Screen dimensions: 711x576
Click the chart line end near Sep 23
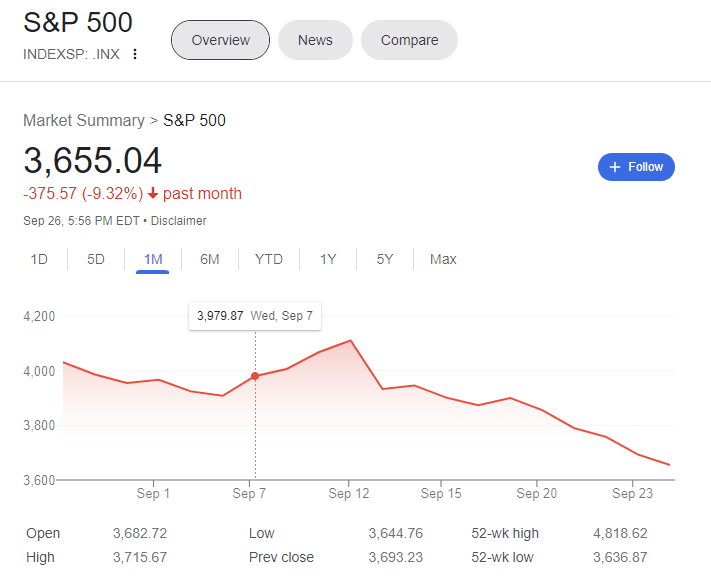(x=669, y=464)
